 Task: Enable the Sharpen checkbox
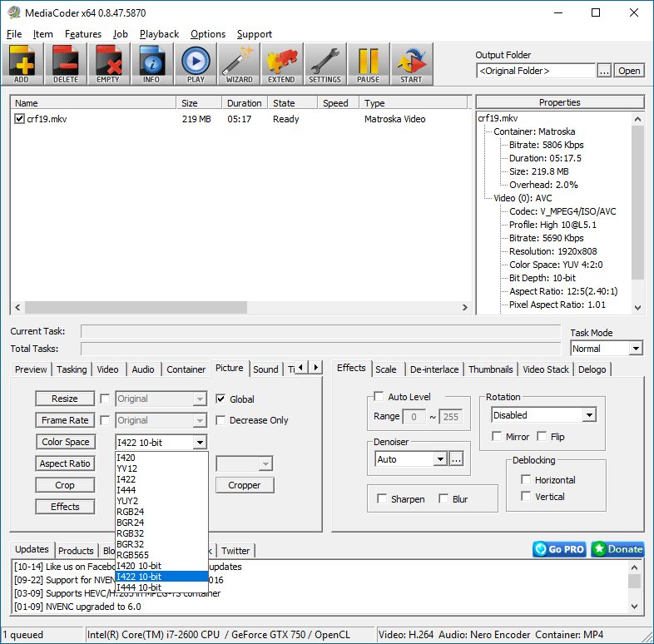[x=382, y=499]
